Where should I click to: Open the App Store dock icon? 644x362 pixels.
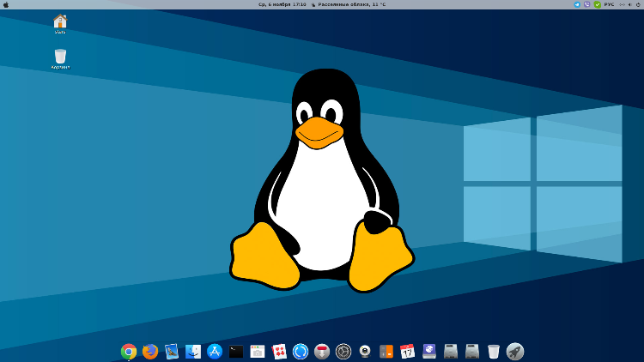215,351
